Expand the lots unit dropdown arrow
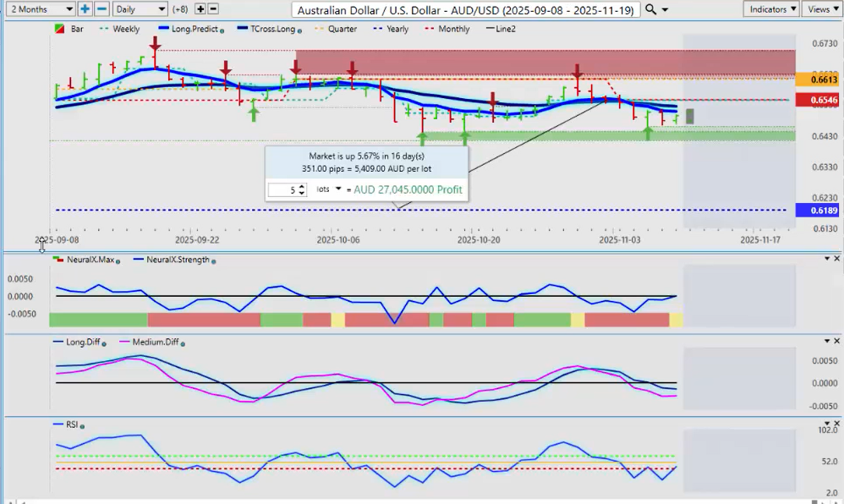The width and height of the screenshot is (844, 504). point(338,189)
